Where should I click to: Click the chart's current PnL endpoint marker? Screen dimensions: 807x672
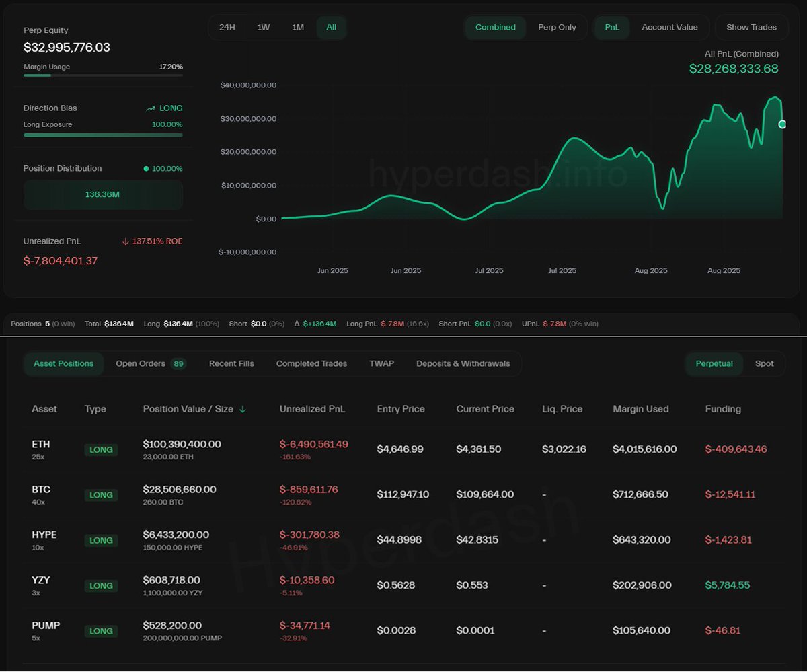pyautogui.click(x=783, y=124)
